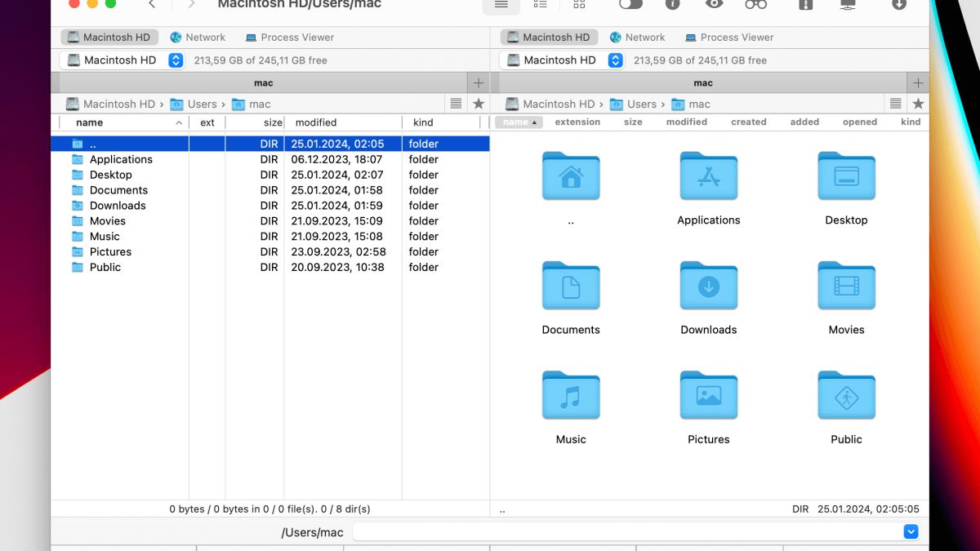The image size is (980, 551).
Task: Click the Quick Look eye icon
Action: (x=715, y=5)
